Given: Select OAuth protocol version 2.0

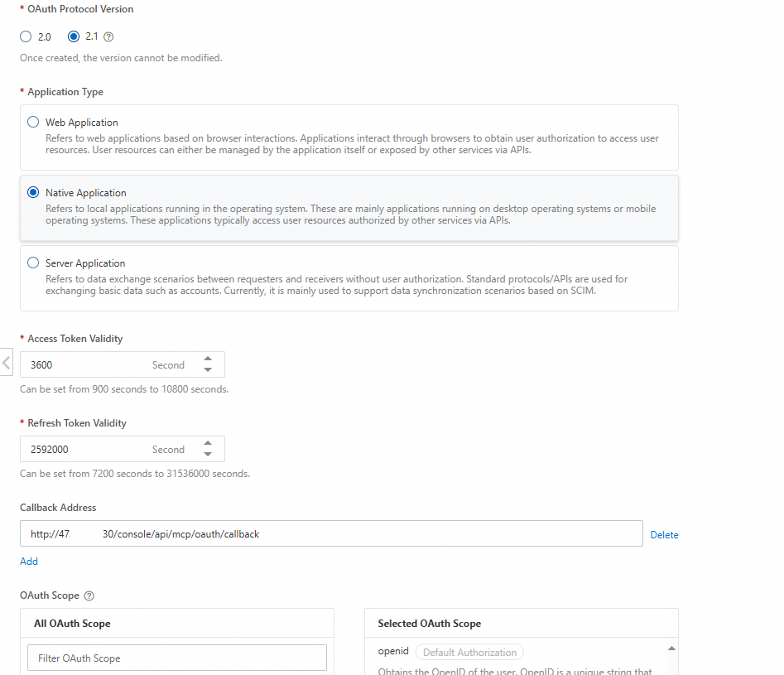Looking at the screenshot, I should coord(26,36).
